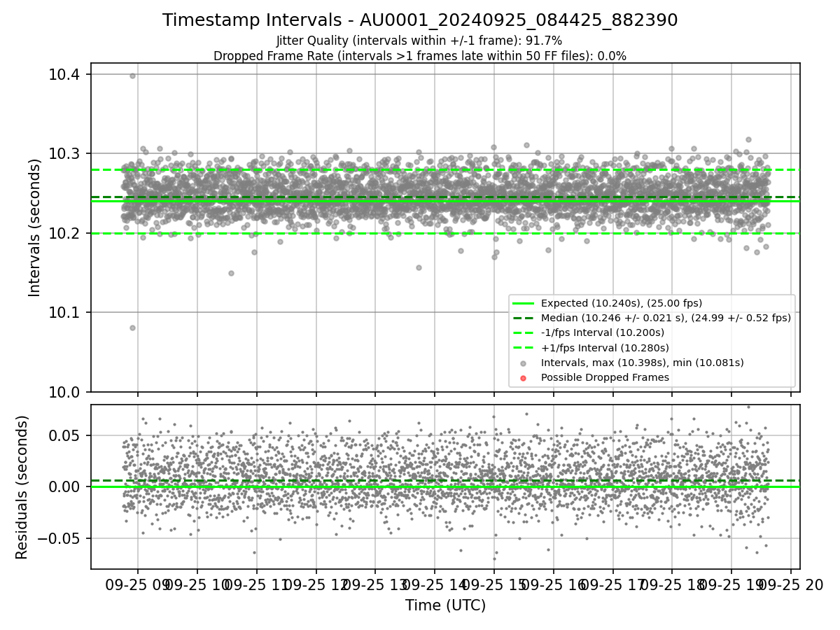Select the Jitter Quality 91.7% subtitle line
Viewport: 840px width, 630px height.
pos(419,41)
